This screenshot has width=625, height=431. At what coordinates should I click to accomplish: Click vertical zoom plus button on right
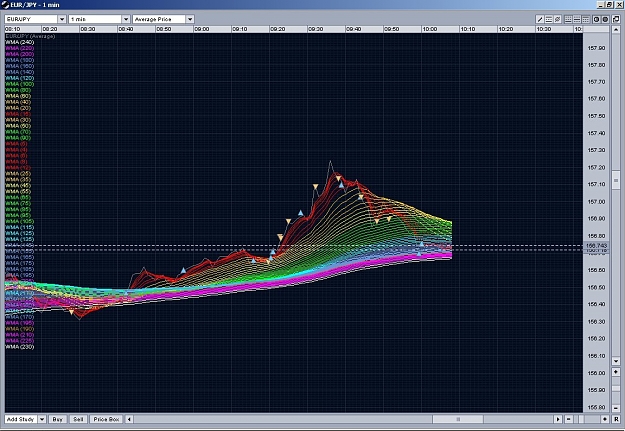tap(616, 372)
